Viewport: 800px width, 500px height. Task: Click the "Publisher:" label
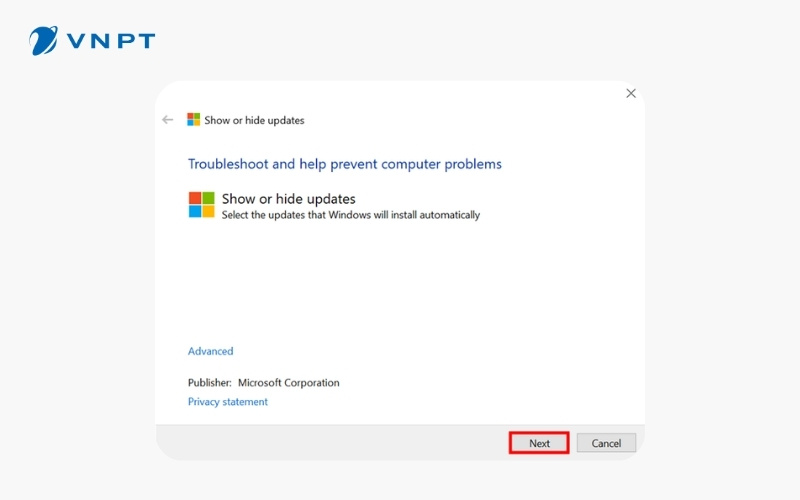[x=209, y=383]
